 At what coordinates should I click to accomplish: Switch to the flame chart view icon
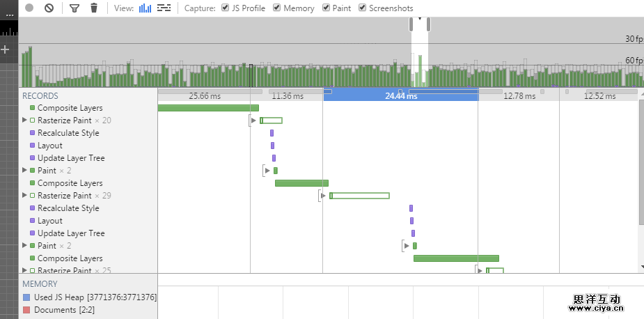pos(164,8)
